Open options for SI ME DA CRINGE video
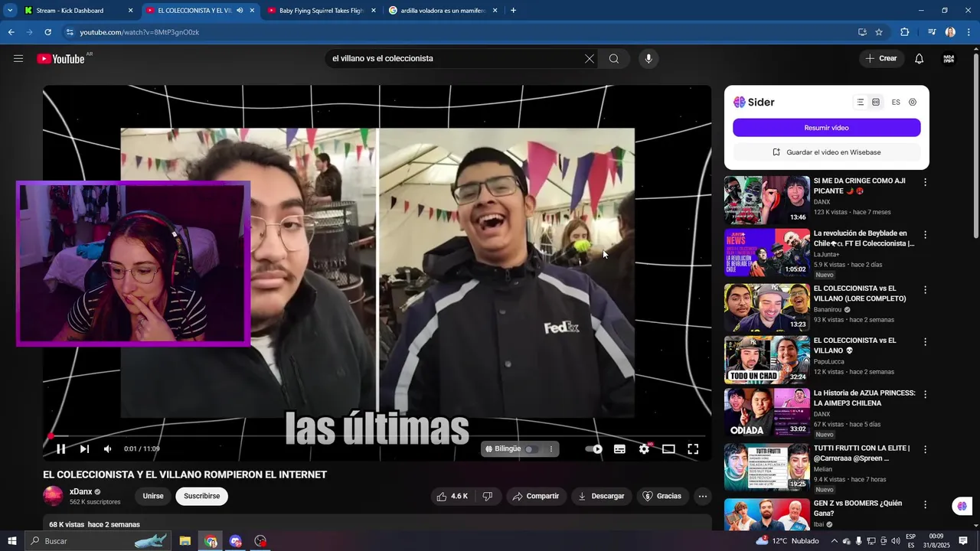This screenshot has height=551, width=980. pyautogui.click(x=925, y=182)
